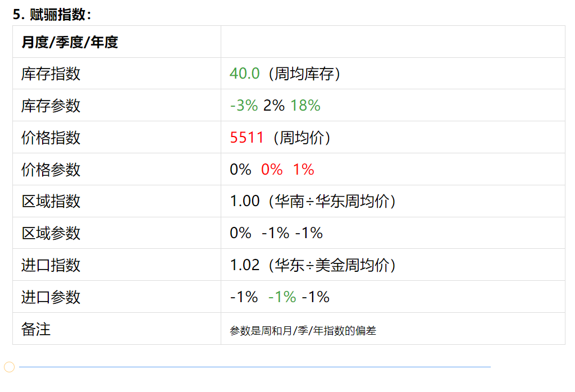
Task: Select the '库存指数' row label
Action: point(51,74)
